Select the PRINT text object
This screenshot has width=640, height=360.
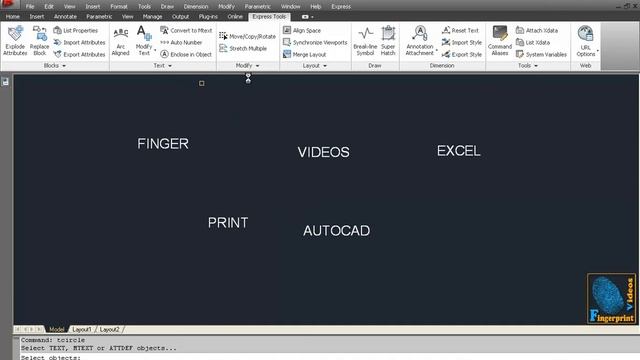(228, 223)
